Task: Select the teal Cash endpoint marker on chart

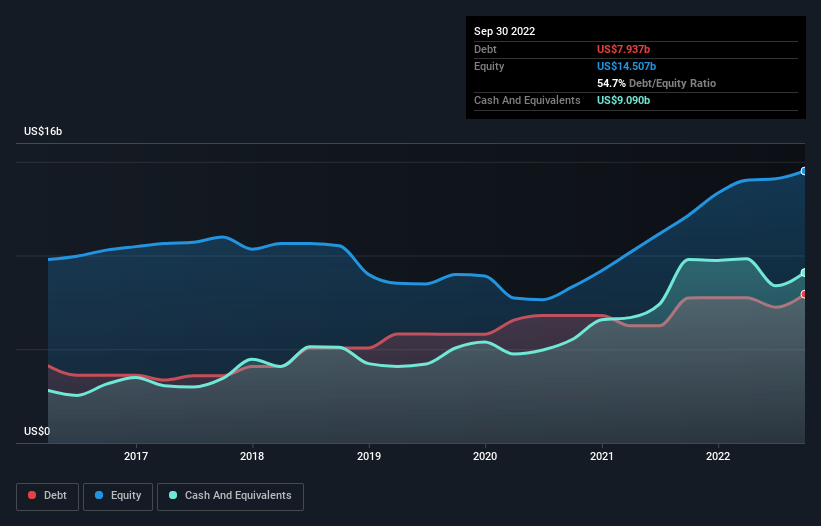Action: 804,273
